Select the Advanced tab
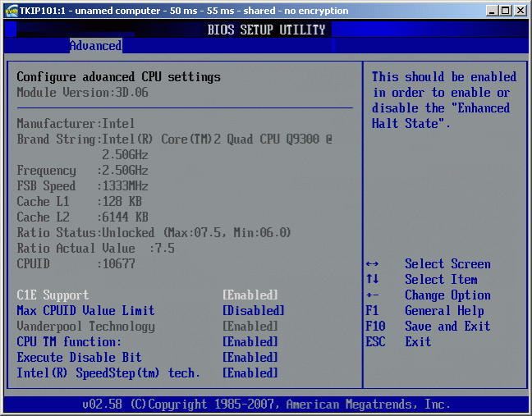The height and width of the screenshot is (416, 532). point(96,46)
